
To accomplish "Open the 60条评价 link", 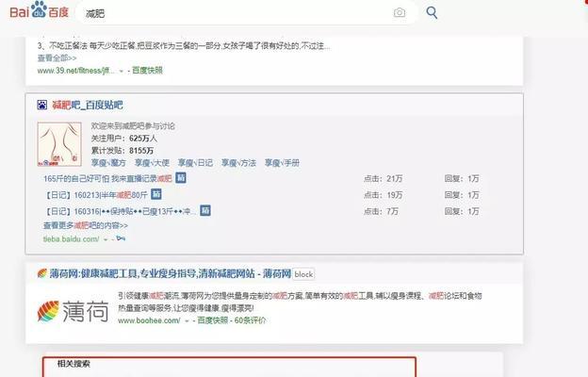I will [x=250, y=320].
